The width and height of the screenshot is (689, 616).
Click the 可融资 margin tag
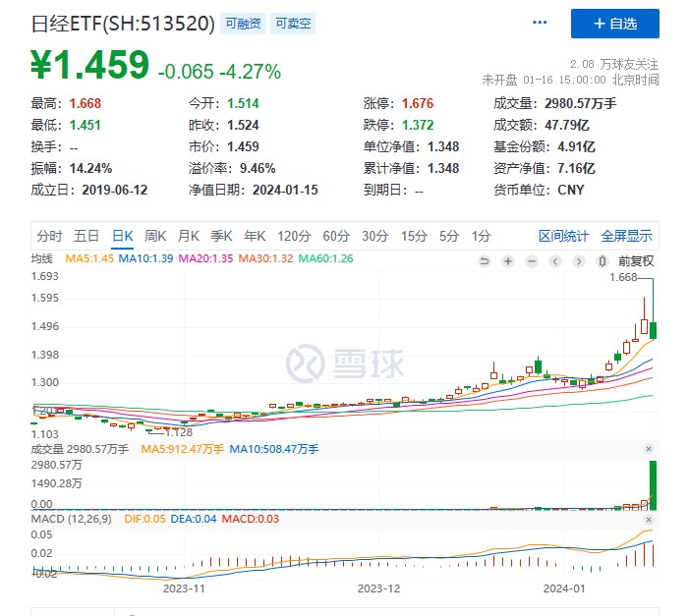[243, 24]
